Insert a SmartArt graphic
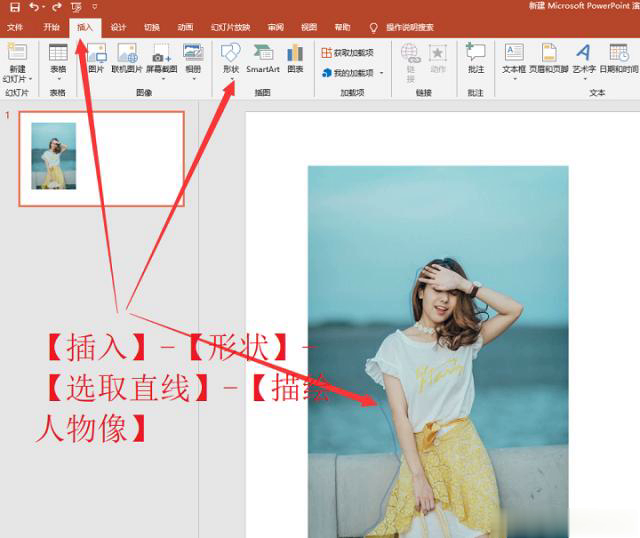This screenshot has width=640, height=538. pyautogui.click(x=263, y=58)
